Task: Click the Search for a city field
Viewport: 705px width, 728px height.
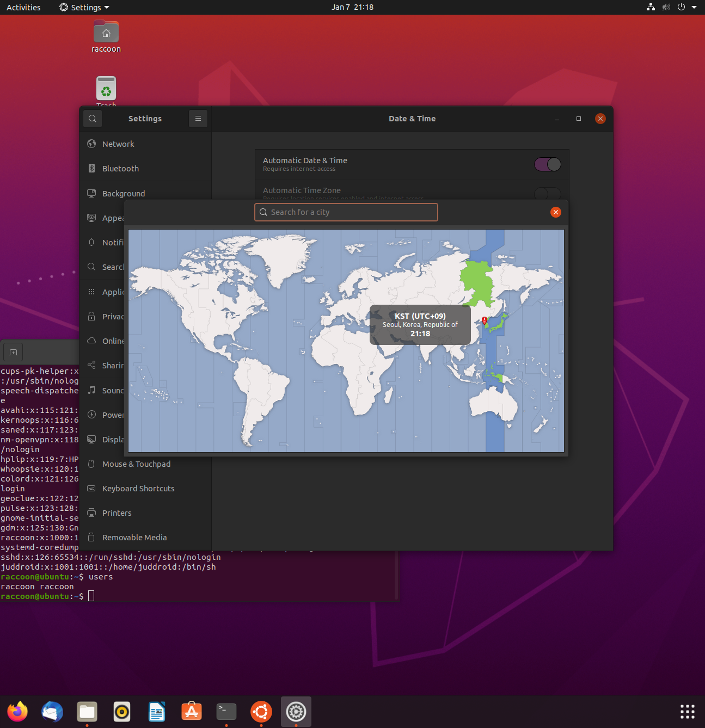Action: click(x=346, y=212)
